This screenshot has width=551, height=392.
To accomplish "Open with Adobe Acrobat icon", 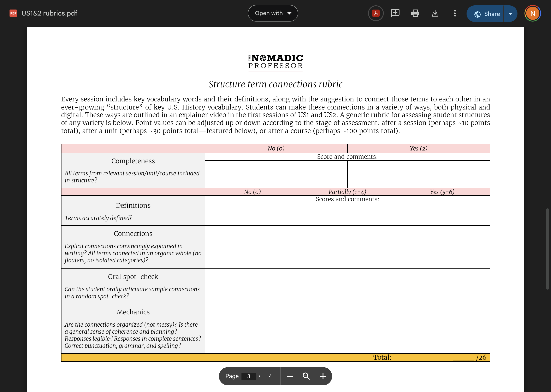I will pos(375,13).
